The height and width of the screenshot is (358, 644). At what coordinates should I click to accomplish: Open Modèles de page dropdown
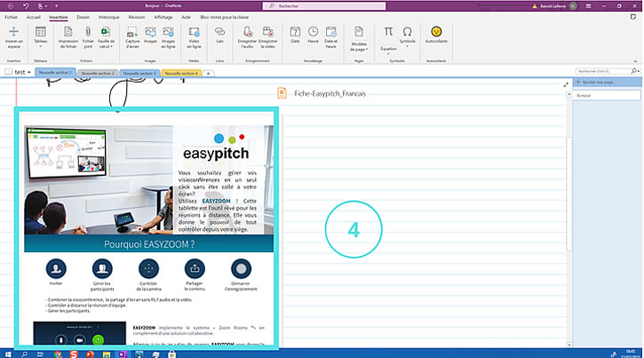click(x=359, y=39)
